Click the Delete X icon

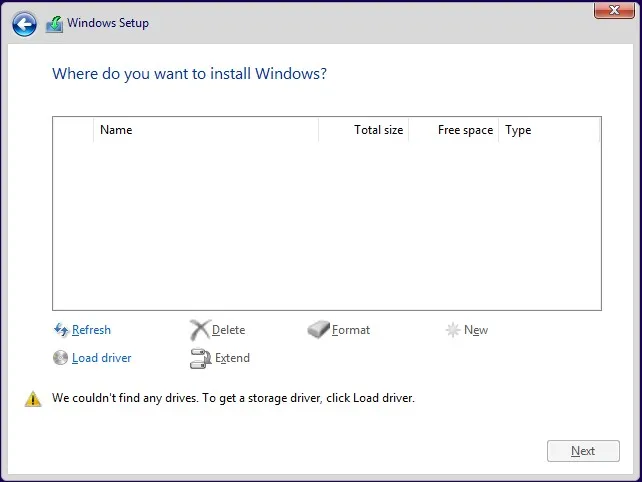[200, 330]
